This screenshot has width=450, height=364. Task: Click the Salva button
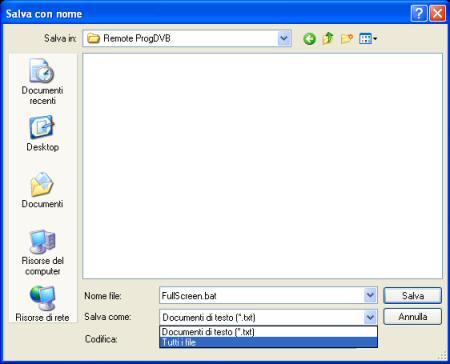413,296
